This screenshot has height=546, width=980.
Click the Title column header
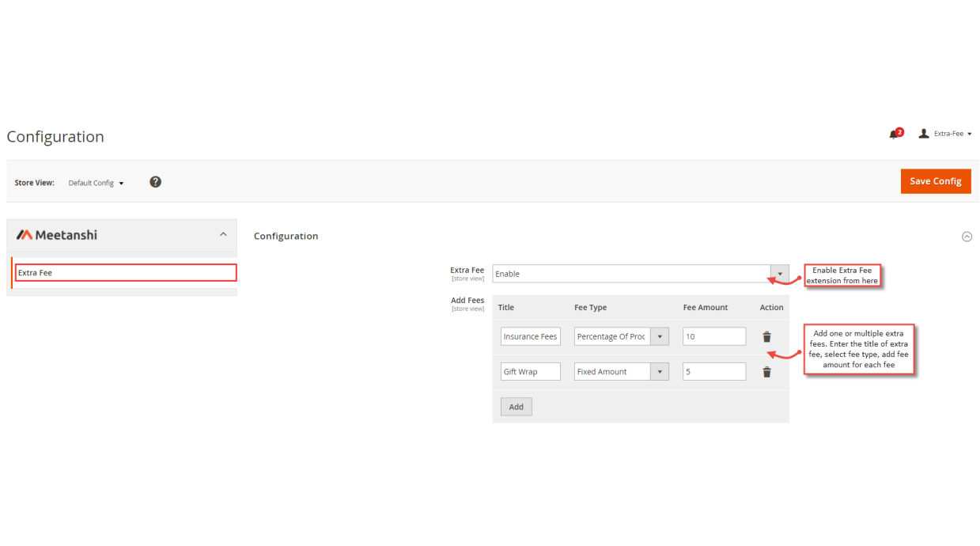tap(506, 308)
